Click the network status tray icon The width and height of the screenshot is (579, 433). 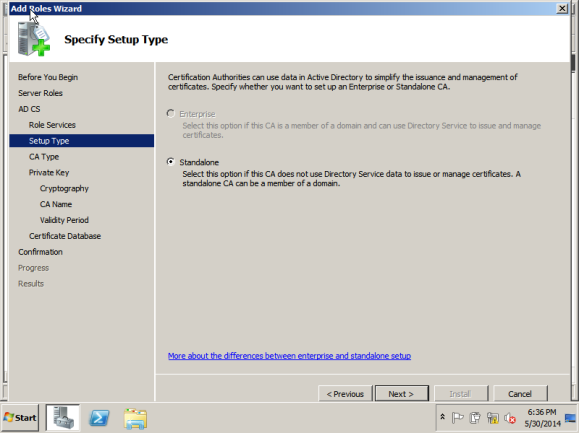pos(493,418)
